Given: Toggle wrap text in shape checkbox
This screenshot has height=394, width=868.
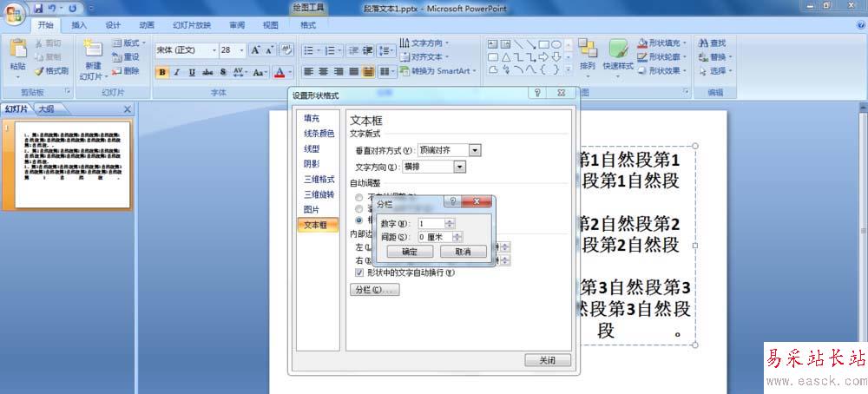Looking at the screenshot, I should pyautogui.click(x=359, y=273).
